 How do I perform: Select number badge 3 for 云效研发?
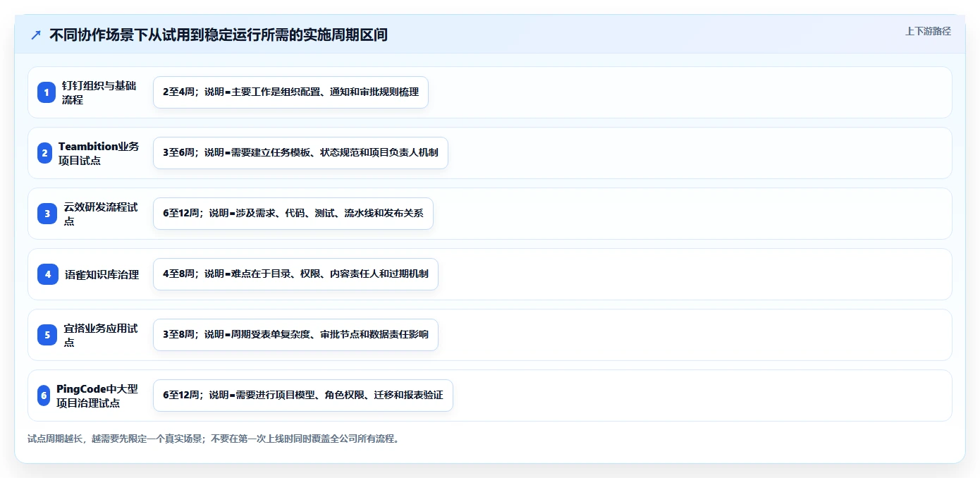pos(47,214)
